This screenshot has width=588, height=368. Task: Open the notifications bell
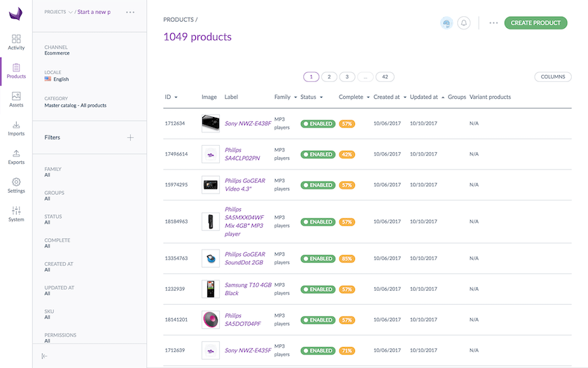tap(464, 23)
